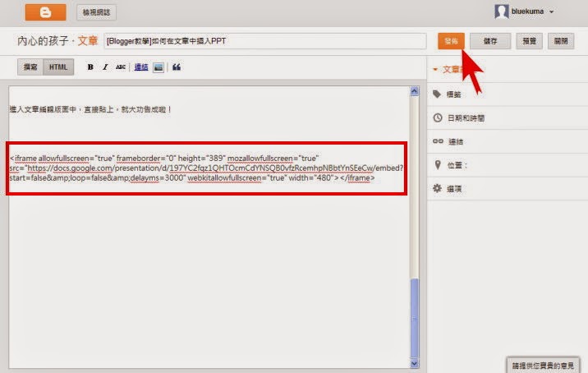Click the orange Blogger logo icon

pyautogui.click(x=45, y=12)
